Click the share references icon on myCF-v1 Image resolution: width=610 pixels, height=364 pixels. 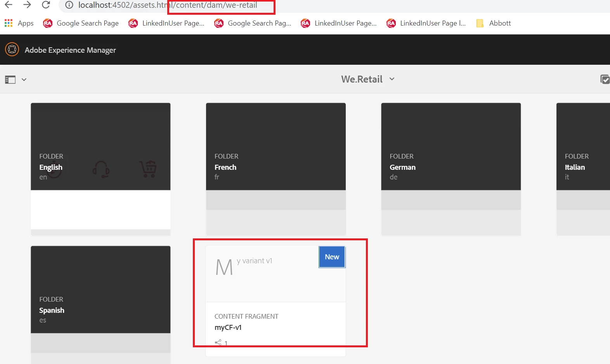tap(218, 343)
